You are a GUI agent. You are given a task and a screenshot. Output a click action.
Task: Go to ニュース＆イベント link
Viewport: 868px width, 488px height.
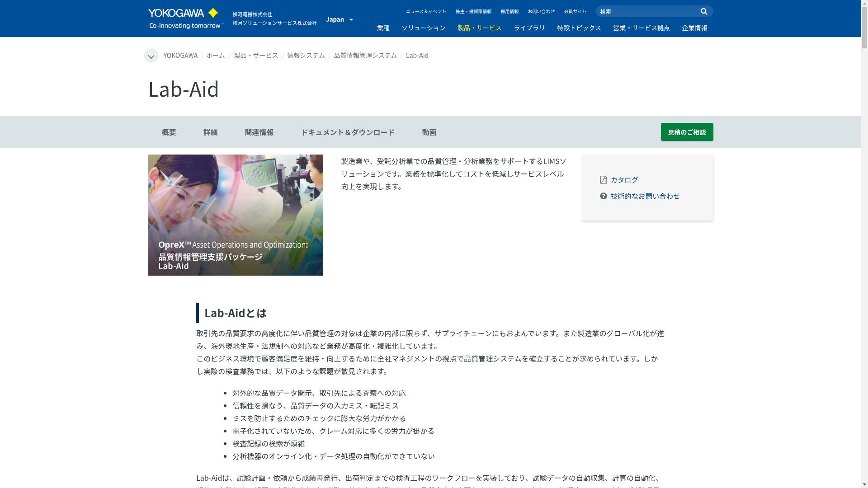click(x=426, y=11)
